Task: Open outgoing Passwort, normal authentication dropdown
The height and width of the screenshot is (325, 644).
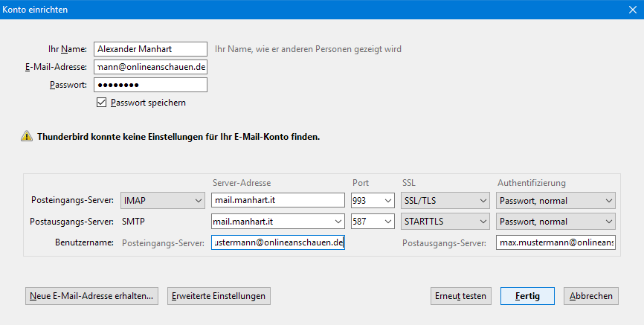Action: 556,222
